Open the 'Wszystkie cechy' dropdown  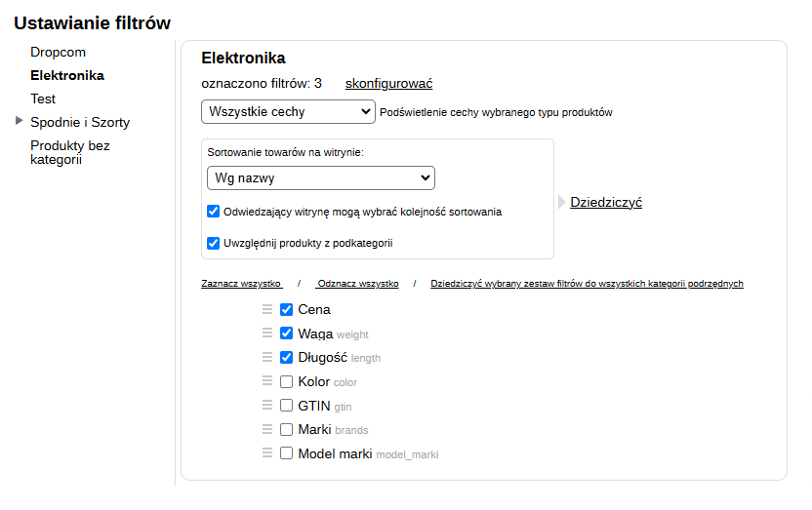[288, 112]
